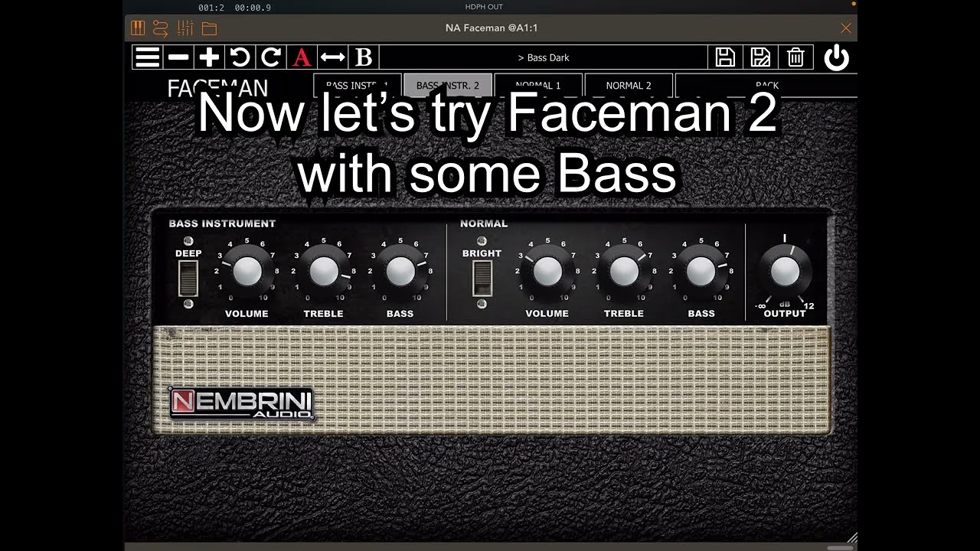The image size is (980, 551).
Task: Save the current preset
Action: (x=724, y=57)
